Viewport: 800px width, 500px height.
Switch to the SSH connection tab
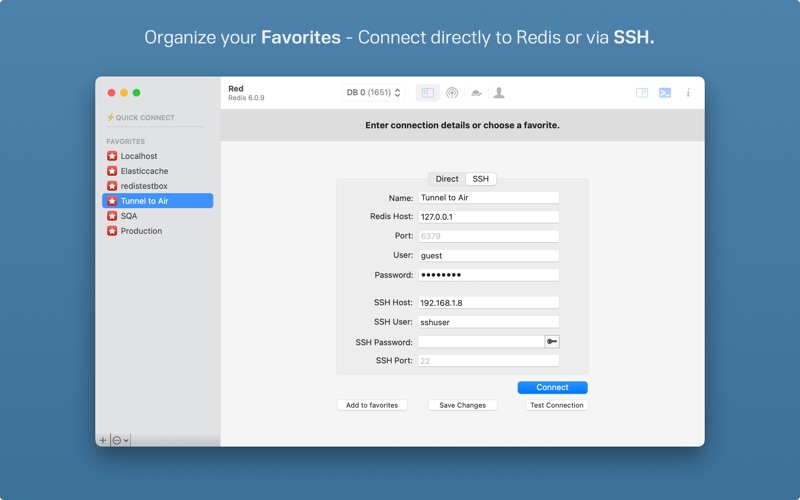point(481,179)
